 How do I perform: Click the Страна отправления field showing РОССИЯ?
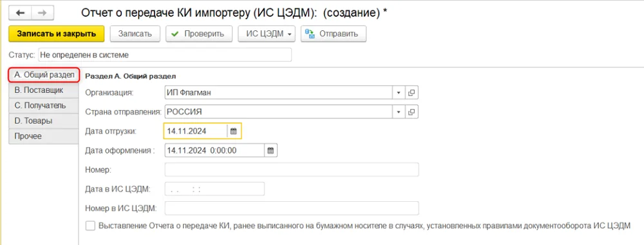[x=278, y=112]
